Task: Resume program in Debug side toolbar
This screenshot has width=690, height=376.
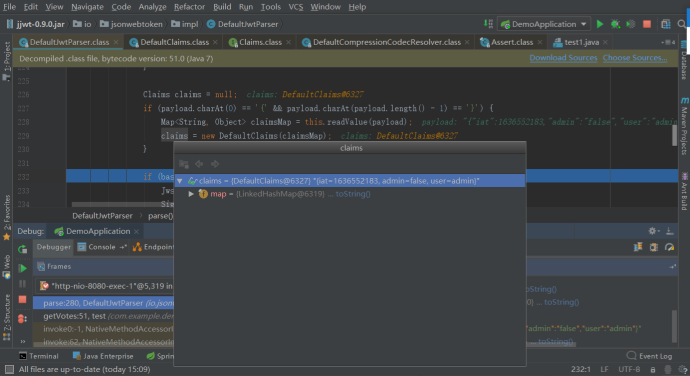Action: tap(22, 268)
